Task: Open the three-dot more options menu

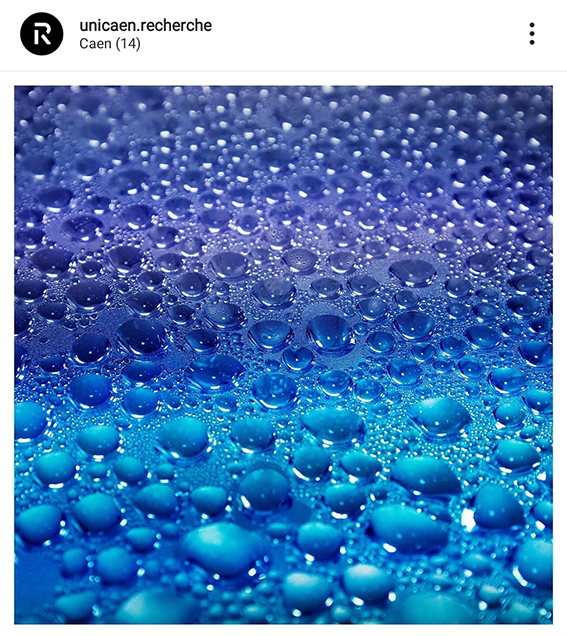Action: 532,34
